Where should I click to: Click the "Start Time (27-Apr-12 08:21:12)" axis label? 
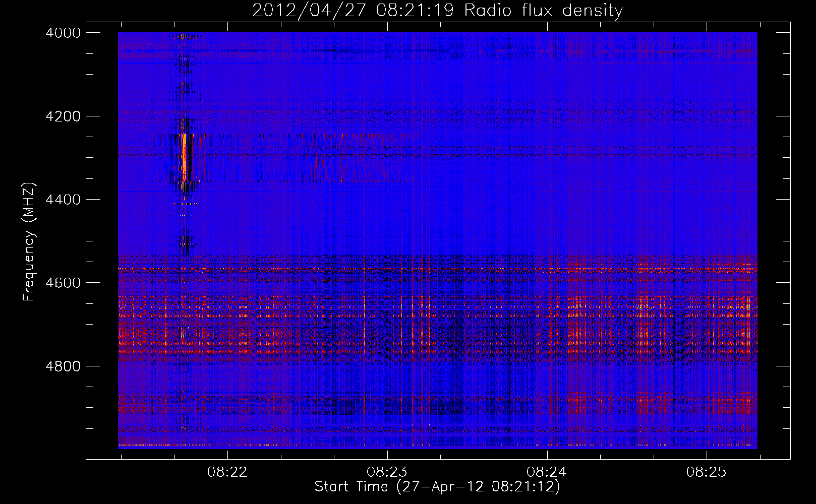tap(437, 487)
